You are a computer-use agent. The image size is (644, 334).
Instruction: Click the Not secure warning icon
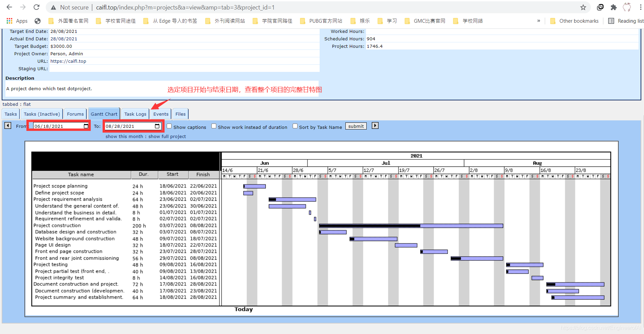click(x=53, y=7)
